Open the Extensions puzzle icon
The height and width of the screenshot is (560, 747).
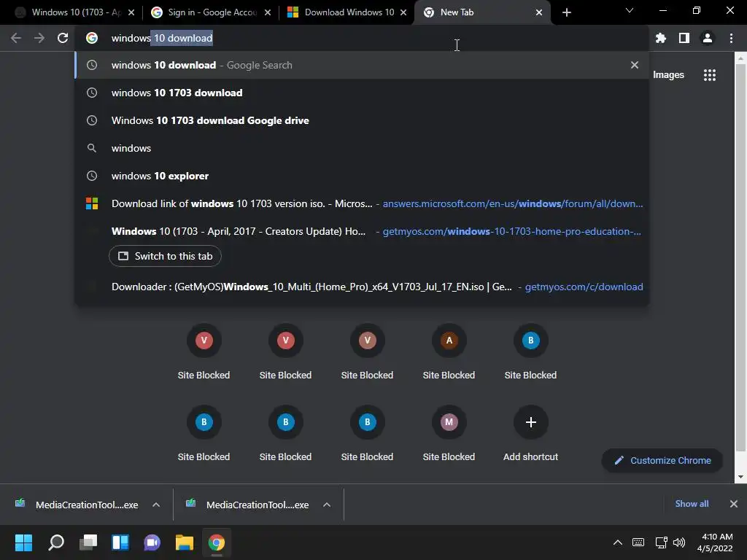(660, 38)
